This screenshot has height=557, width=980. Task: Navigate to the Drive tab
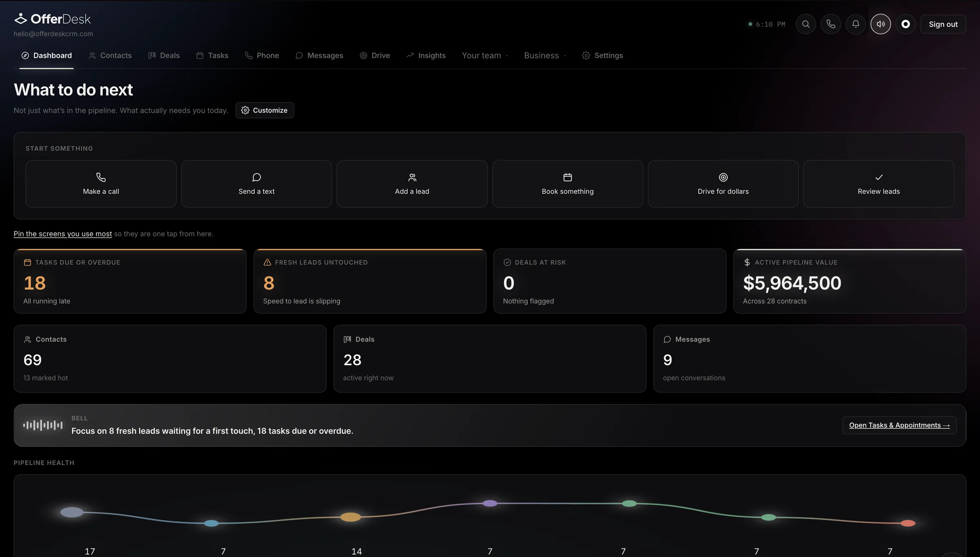tap(375, 55)
